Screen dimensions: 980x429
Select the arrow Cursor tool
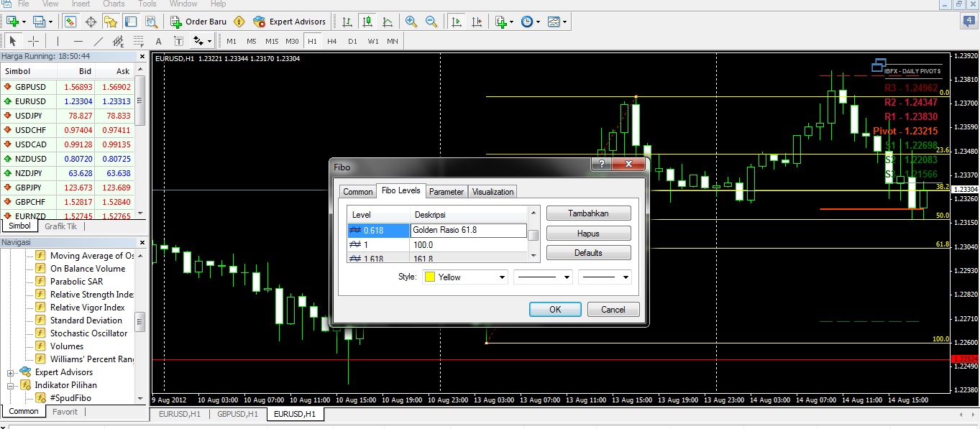(13, 41)
